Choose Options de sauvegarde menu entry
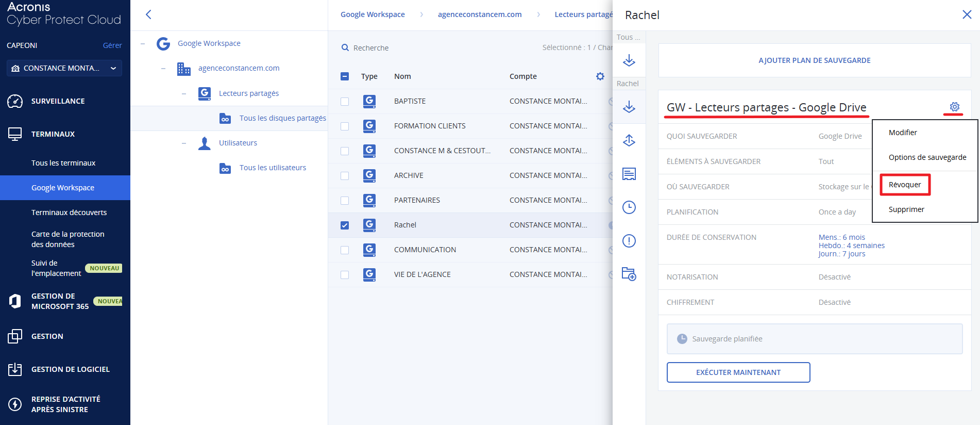The height and width of the screenshot is (425, 980). [927, 157]
